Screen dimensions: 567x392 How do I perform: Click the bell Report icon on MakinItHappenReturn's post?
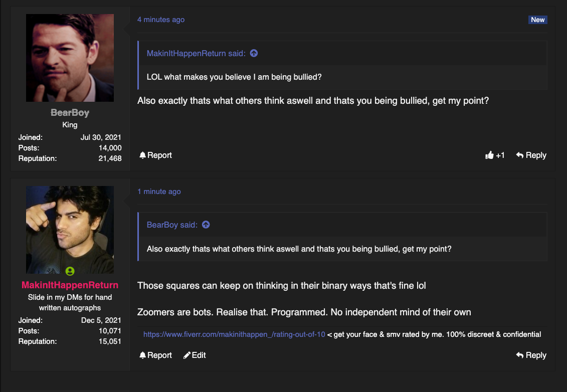(142, 355)
